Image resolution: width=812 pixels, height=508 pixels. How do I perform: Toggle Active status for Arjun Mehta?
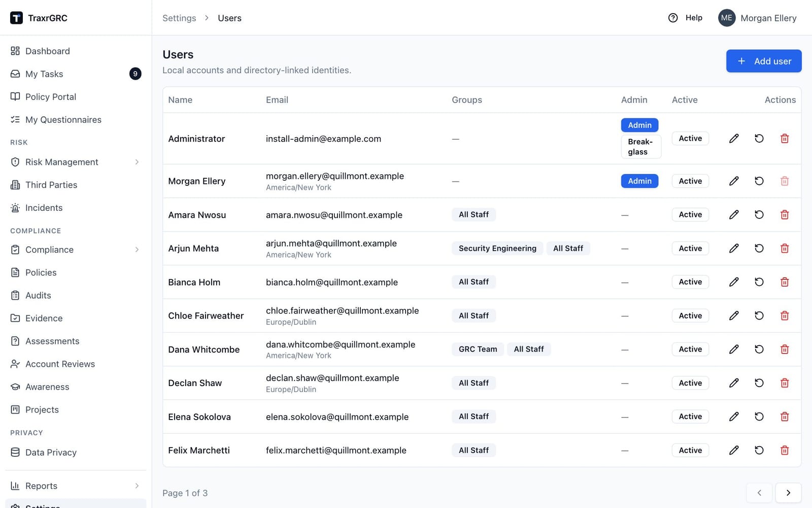point(690,248)
